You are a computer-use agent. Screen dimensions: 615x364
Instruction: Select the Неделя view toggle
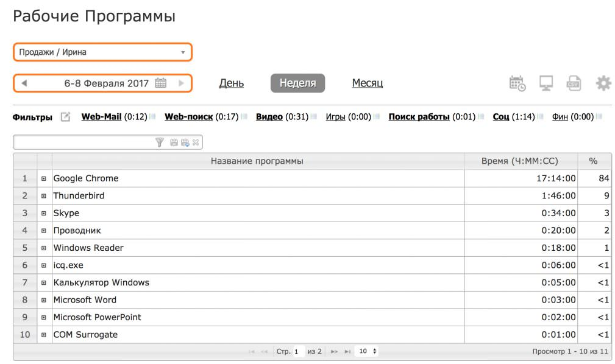point(297,83)
